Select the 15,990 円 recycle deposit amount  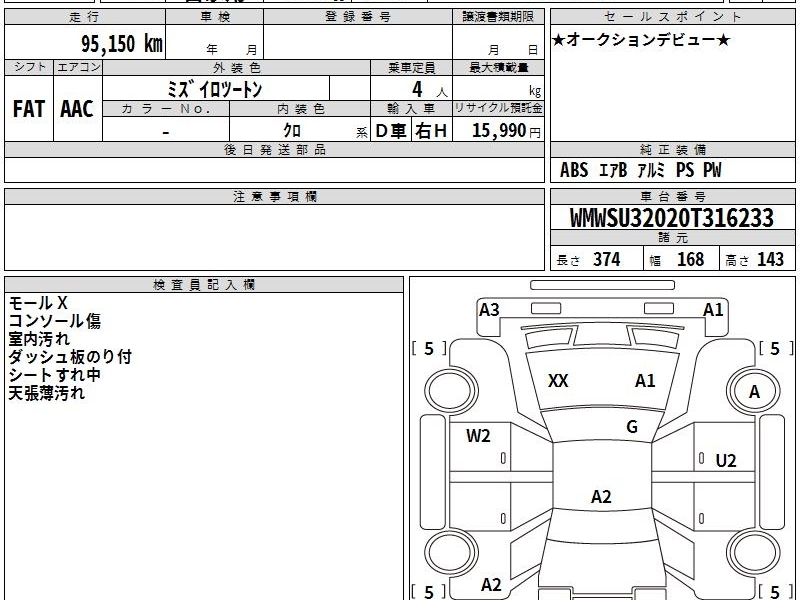point(506,131)
